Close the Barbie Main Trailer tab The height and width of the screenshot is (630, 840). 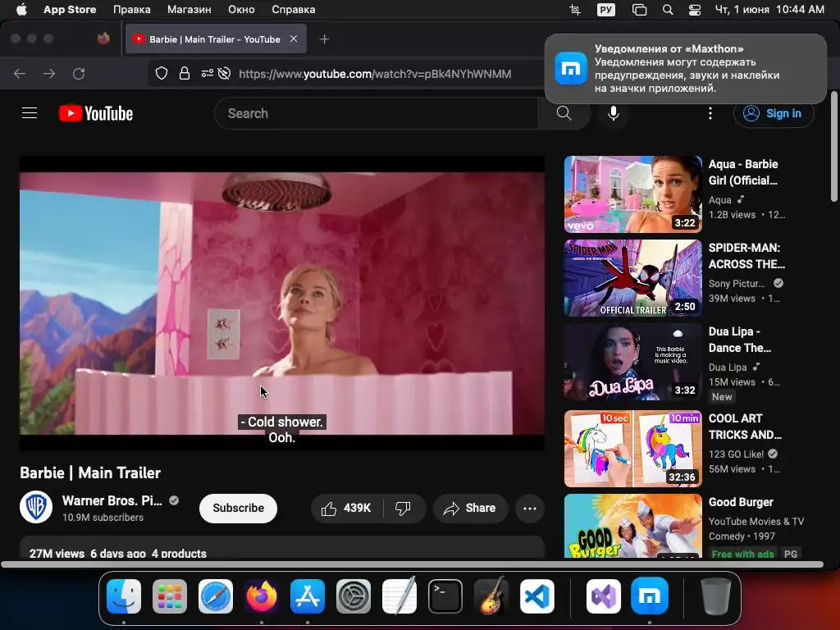pos(294,39)
